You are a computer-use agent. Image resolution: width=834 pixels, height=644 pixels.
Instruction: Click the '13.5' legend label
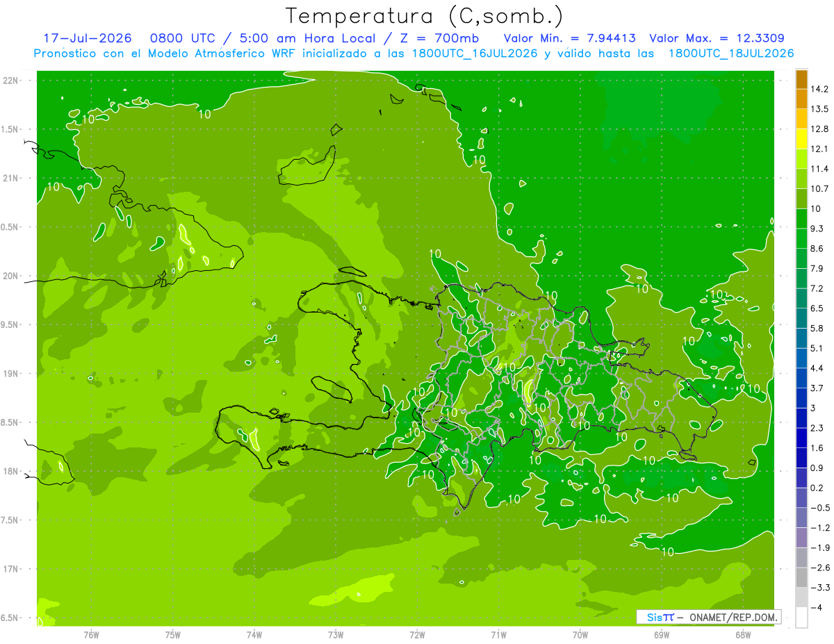pos(821,109)
